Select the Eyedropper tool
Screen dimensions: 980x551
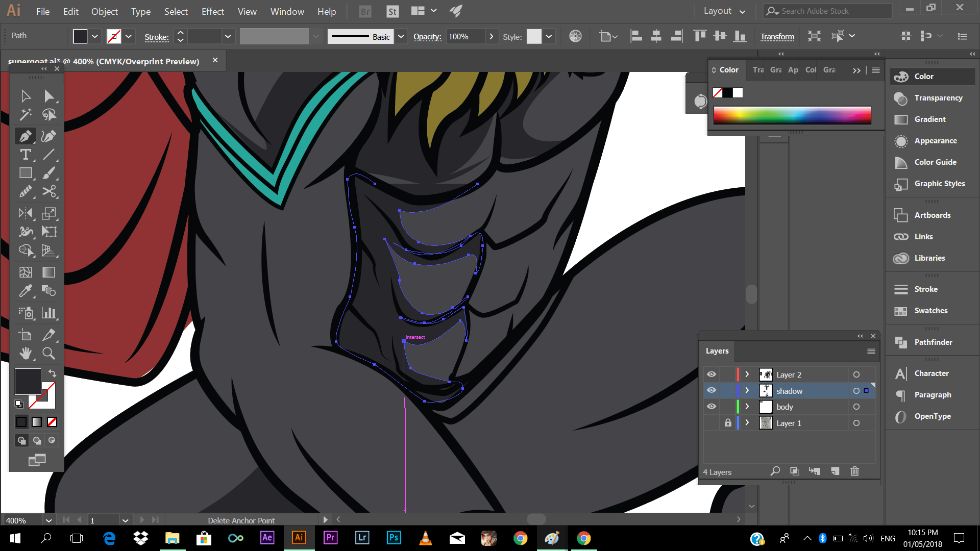[x=25, y=291]
